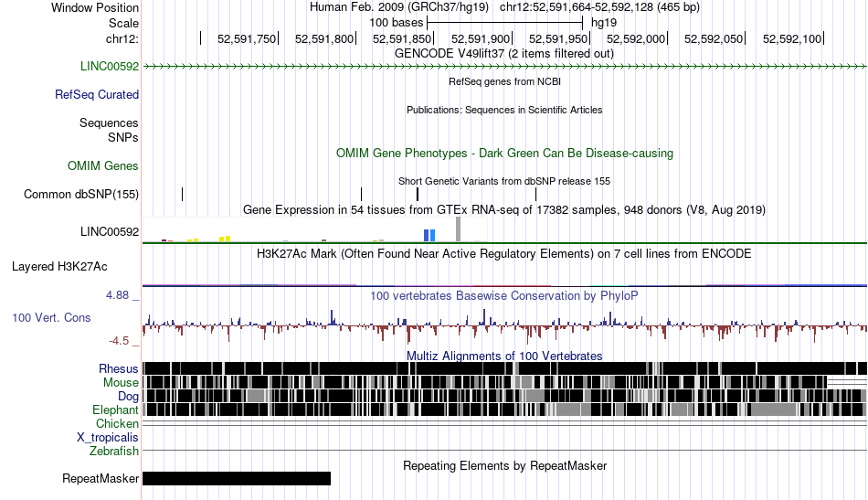
Task: Click the -4.5 conservation lower limit
Action: pos(119,341)
